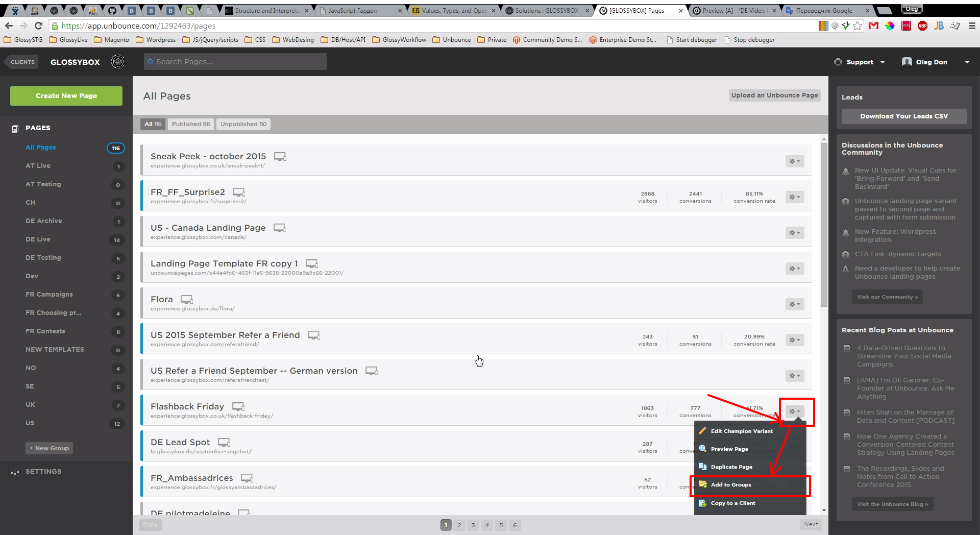Switch to Solutions : GLOSSYBOX browser tab
The width and height of the screenshot is (980, 535).
(547, 10)
